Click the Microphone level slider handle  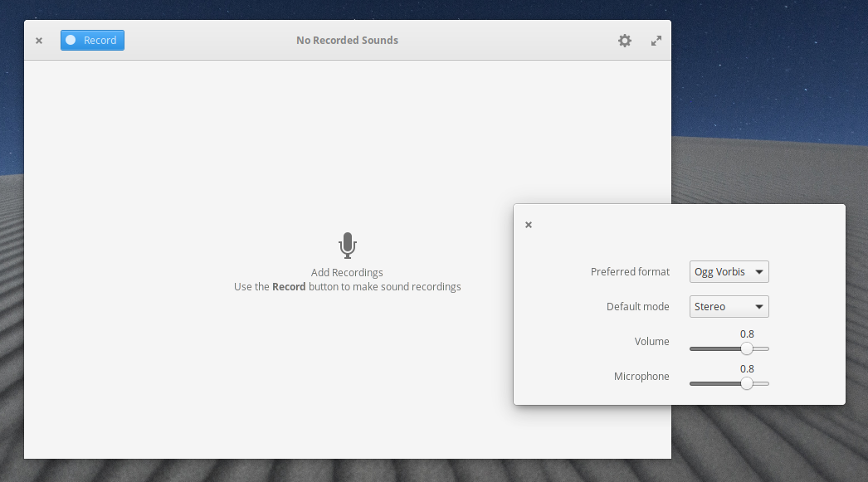748,383
